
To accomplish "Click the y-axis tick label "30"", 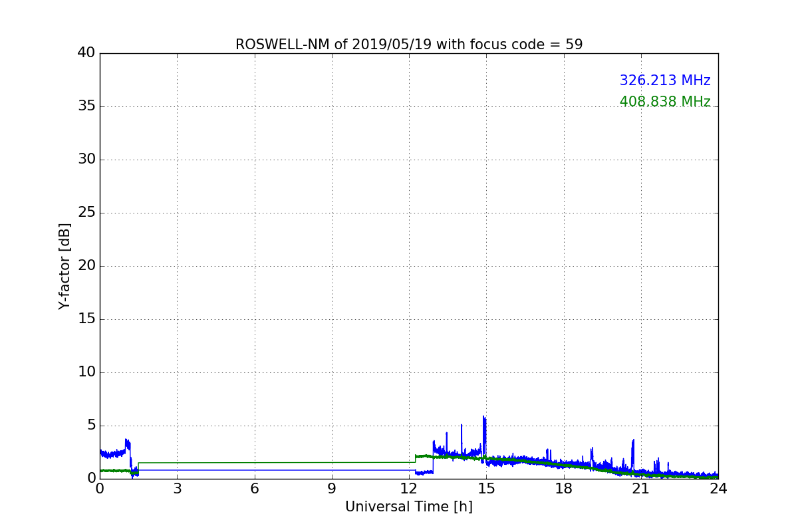I will tap(86, 160).
